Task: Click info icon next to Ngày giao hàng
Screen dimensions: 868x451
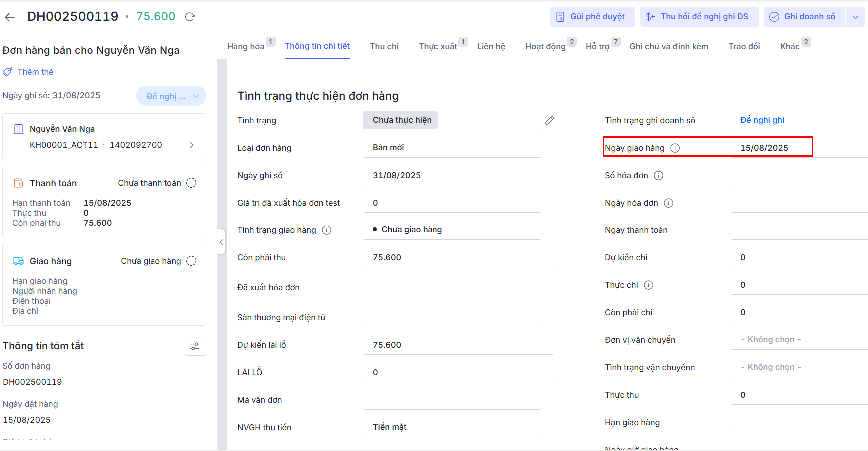Action: pyautogui.click(x=675, y=148)
